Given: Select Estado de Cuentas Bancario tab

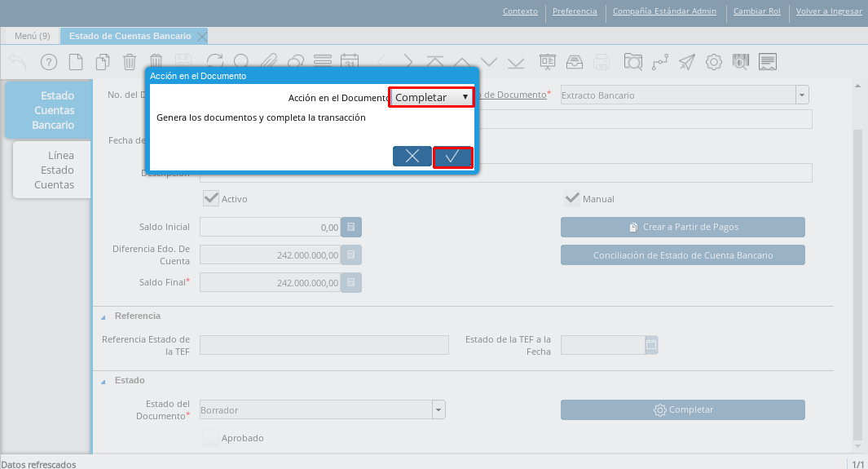Looking at the screenshot, I should pyautogui.click(x=130, y=36).
